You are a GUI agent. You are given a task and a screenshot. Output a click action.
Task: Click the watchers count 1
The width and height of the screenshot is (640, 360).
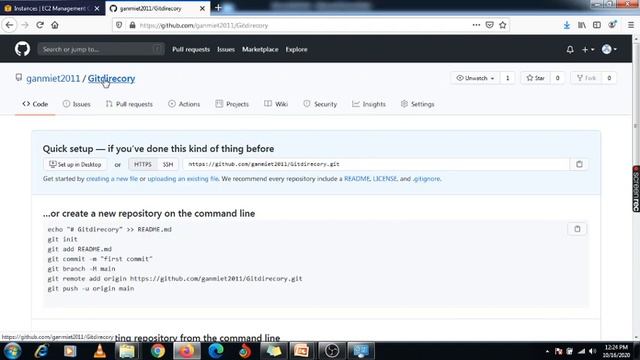tap(507, 78)
